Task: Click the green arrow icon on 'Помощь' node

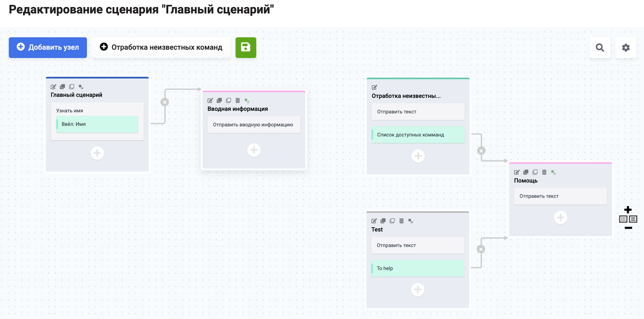Action: point(553,172)
